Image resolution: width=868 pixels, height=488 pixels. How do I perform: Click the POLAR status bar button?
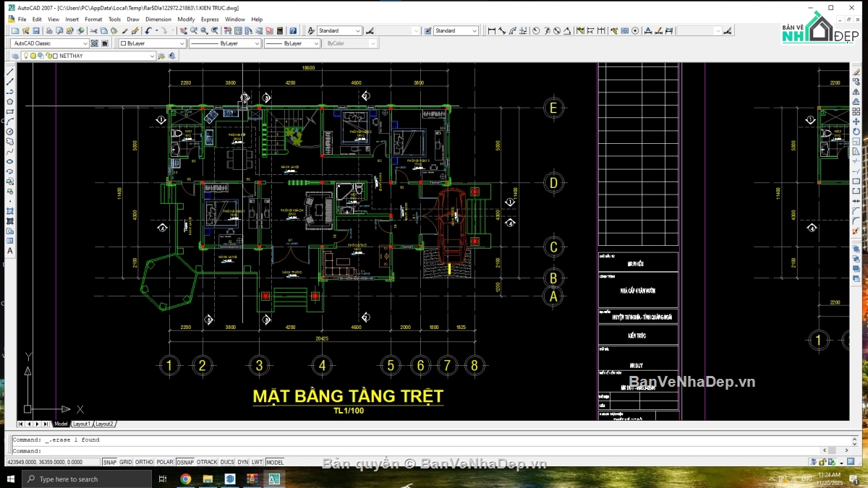pos(165,462)
